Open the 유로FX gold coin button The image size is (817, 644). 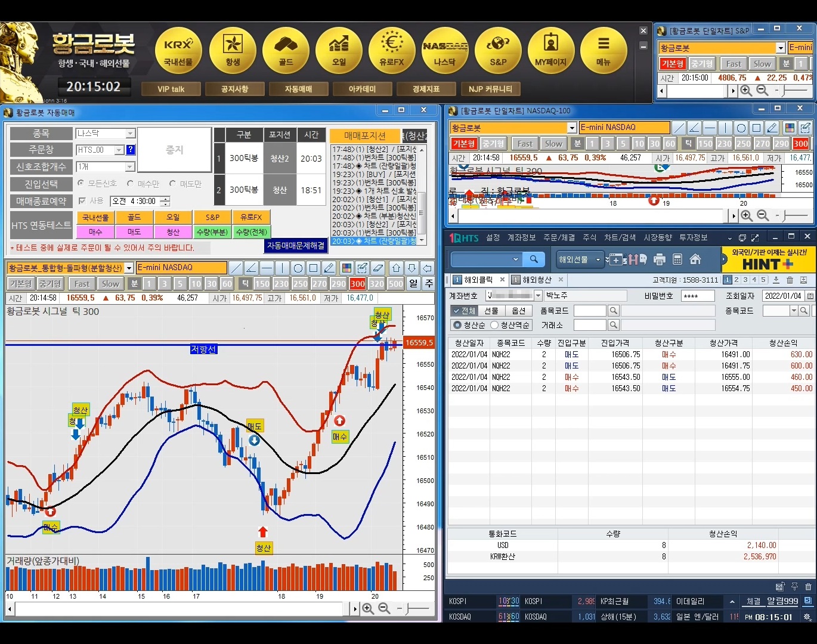coord(392,51)
